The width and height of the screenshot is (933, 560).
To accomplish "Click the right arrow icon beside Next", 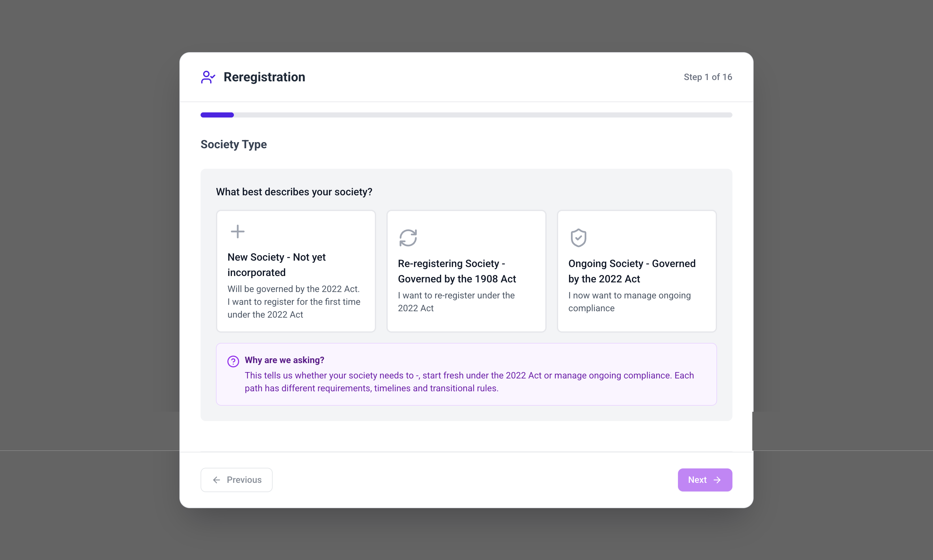I will click(x=717, y=480).
